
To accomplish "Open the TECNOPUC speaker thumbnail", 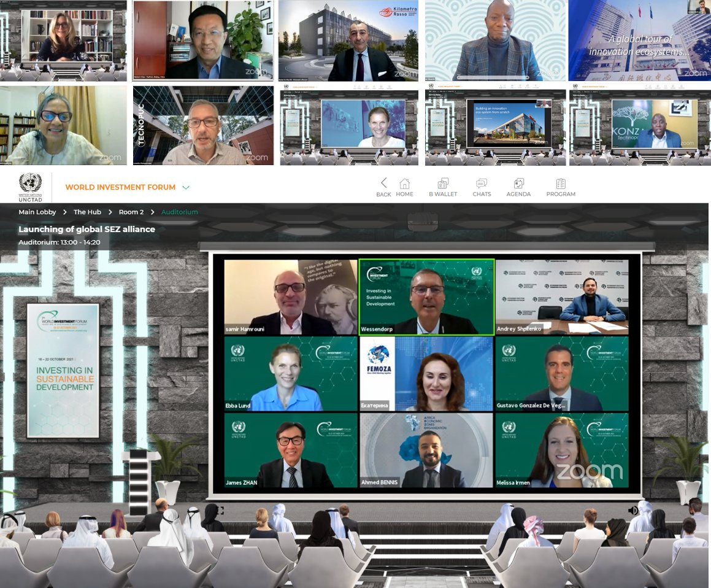I will 203,125.
